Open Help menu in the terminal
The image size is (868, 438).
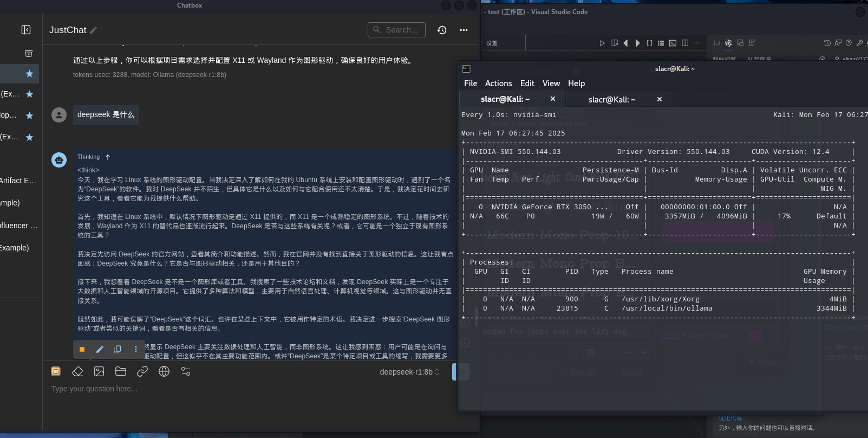tap(576, 83)
